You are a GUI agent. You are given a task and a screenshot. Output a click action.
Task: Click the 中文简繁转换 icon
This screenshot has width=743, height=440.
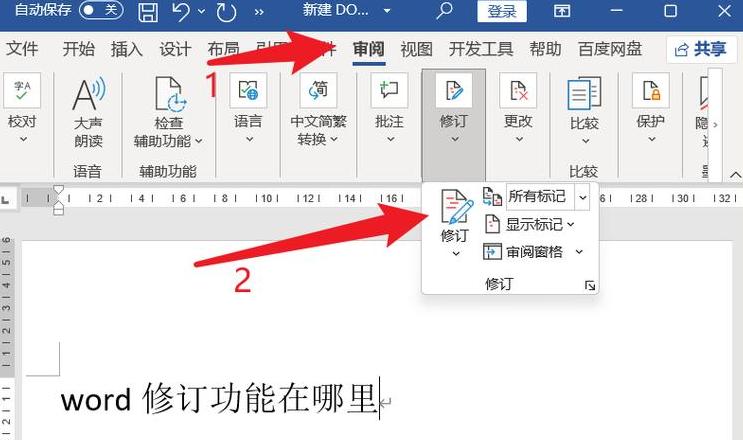[318, 90]
